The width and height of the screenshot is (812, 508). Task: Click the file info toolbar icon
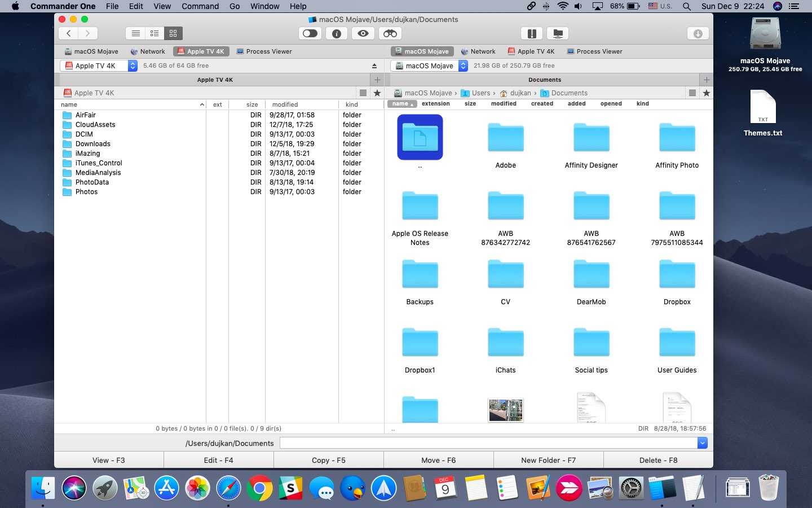(336, 33)
